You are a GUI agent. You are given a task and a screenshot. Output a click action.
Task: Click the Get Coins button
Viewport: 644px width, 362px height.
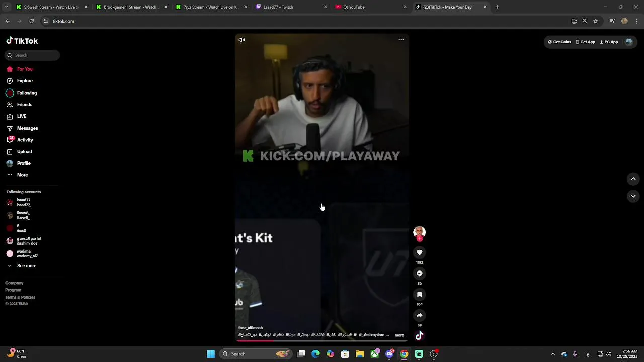559,42
